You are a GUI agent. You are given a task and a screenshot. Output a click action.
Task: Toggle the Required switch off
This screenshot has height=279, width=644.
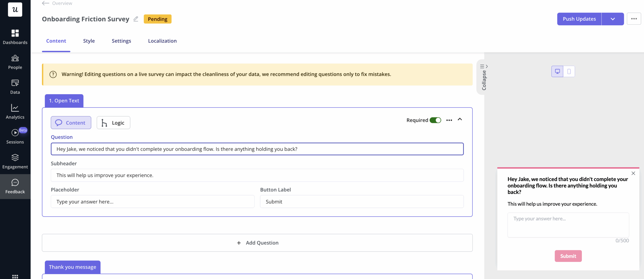pyautogui.click(x=435, y=120)
